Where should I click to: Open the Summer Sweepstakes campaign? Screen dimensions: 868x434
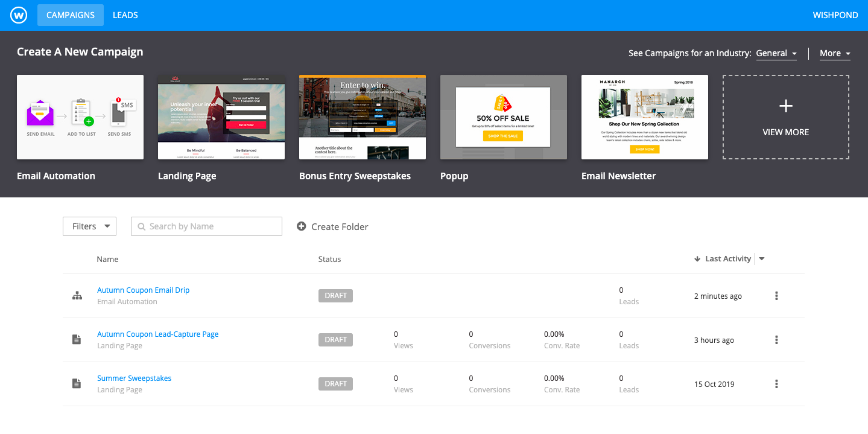coord(134,378)
